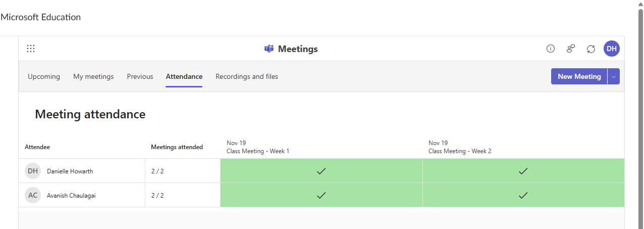Click Avanish Chaulagai's AC avatar
The height and width of the screenshot is (229, 644).
pos(33,195)
